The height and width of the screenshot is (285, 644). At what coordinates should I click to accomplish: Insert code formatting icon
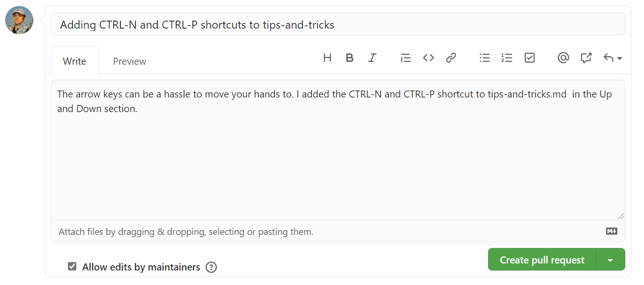[x=429, y=58]
